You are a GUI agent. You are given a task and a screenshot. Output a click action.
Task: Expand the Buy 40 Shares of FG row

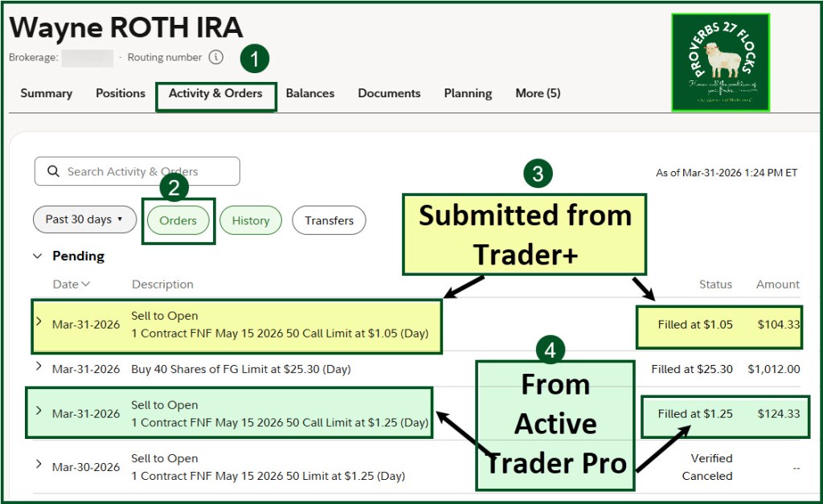(x=39, y=367)
